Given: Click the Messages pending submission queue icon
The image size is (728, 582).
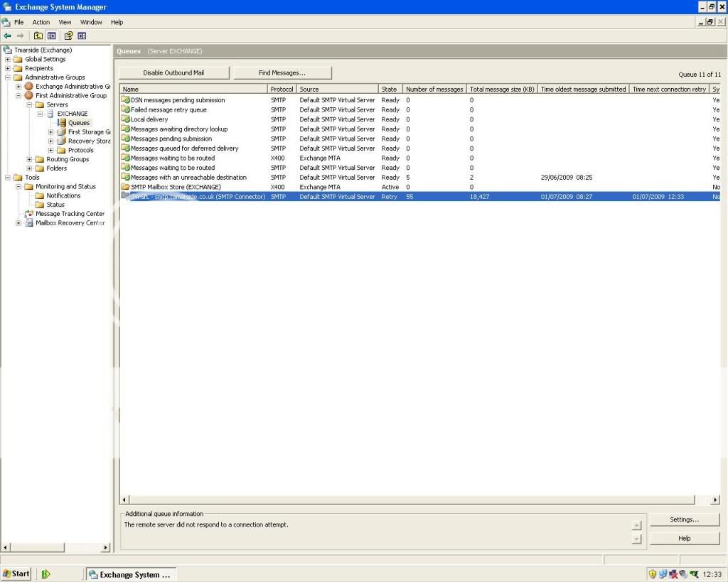Looking at the screenshot, I should pyautogui.click(x=125, y=139).
